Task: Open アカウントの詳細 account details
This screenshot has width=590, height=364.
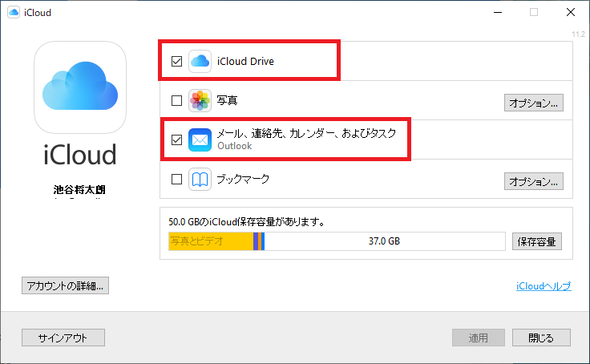Action: [x=65, y=285]
